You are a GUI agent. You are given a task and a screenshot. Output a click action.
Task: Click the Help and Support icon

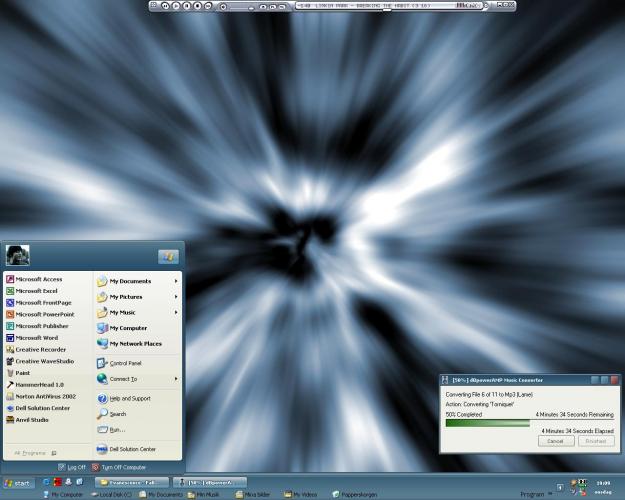102,398
